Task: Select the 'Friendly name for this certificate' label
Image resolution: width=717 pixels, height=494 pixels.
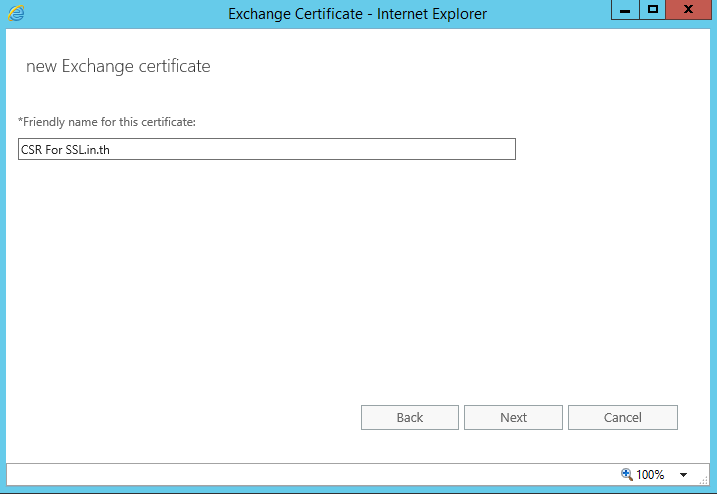Action: click(107, 122)
